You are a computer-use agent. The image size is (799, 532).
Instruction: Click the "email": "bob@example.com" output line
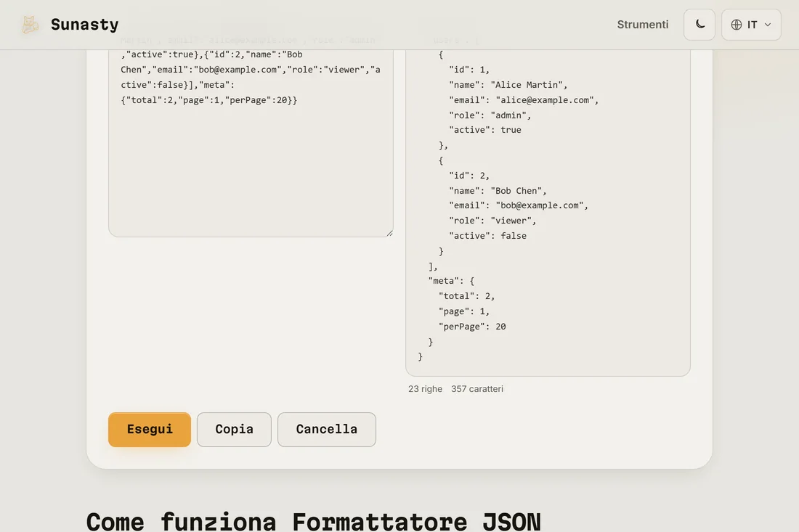click(518, 205)
